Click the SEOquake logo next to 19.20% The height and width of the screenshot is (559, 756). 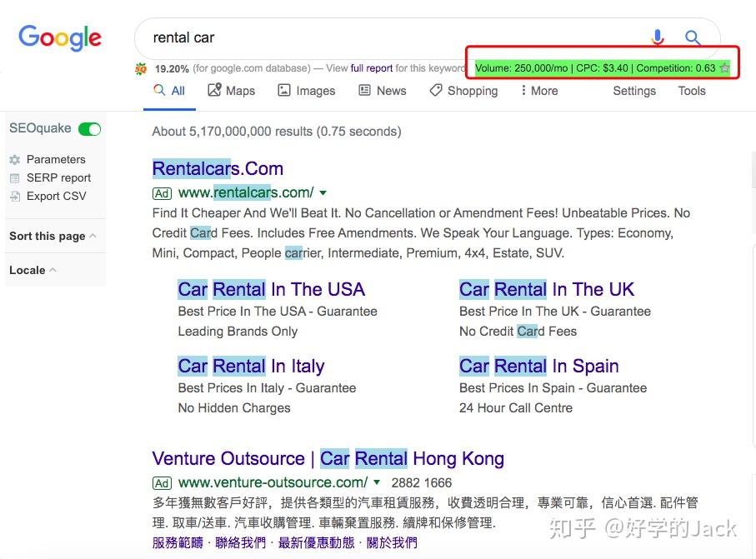(x=140, y=69)
